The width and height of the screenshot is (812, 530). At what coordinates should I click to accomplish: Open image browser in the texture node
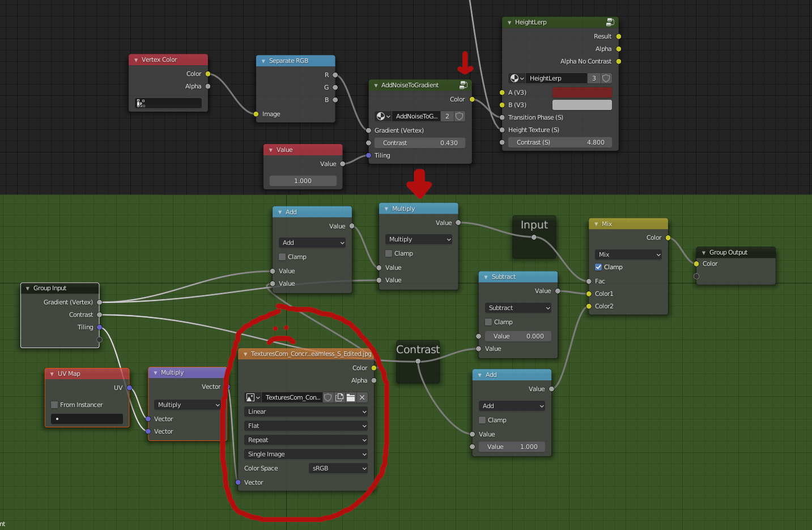pos(253,397)
